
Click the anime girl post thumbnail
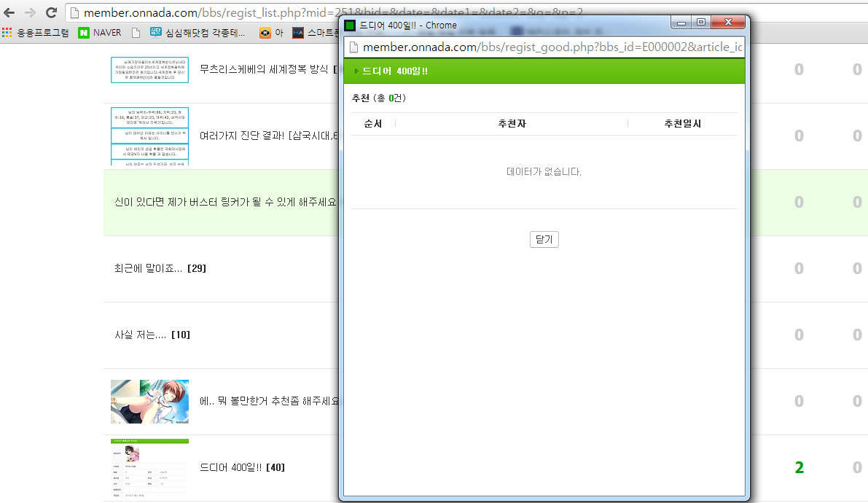pos(149,402)
